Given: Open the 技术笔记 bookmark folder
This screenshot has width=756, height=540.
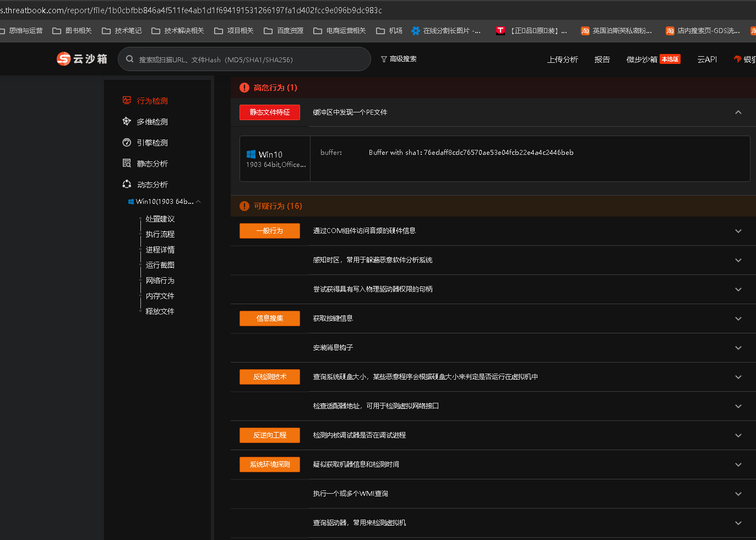Looking at the screenshot, I should coord(122,31).
